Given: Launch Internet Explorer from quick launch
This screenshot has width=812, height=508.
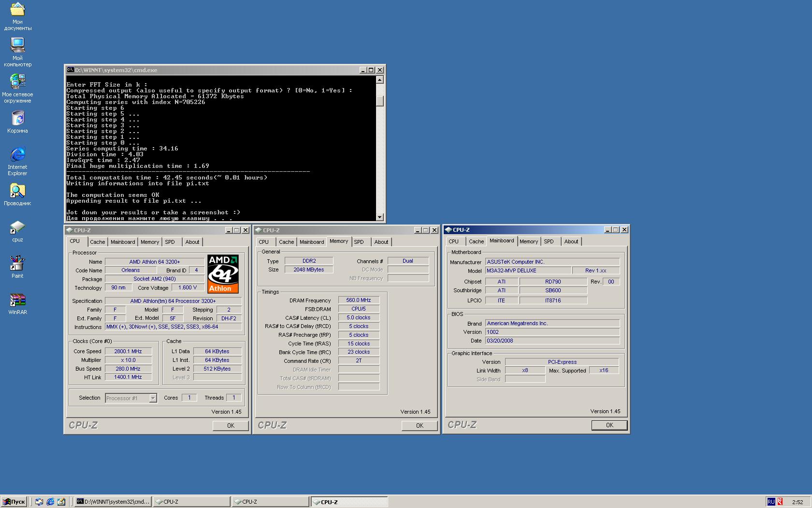Looking at the screenshot, I should 50,502.
